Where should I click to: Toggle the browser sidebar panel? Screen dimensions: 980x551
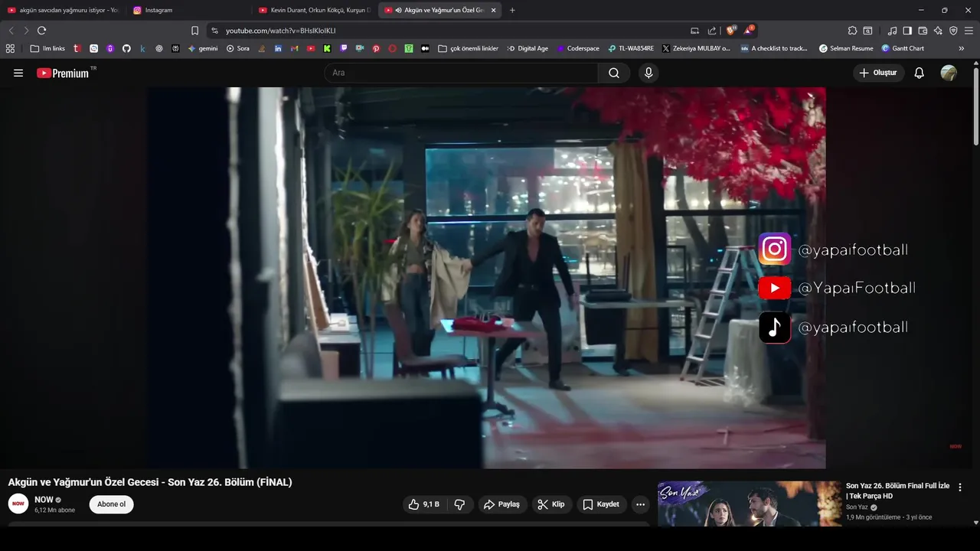click(907, 31)
